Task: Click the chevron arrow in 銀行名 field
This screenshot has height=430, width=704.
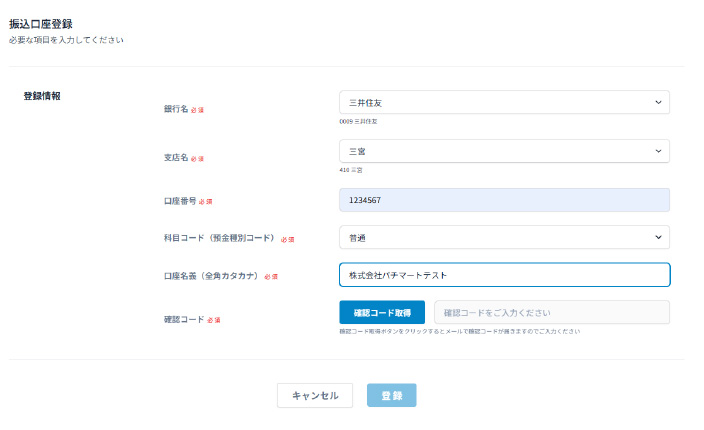Action: 657,102
